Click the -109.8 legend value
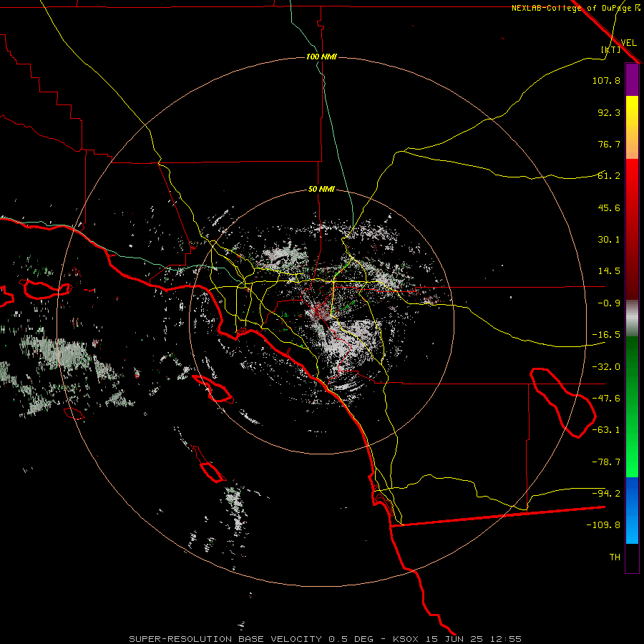Screen dimensions: 644x644 [x=603, y=525]
